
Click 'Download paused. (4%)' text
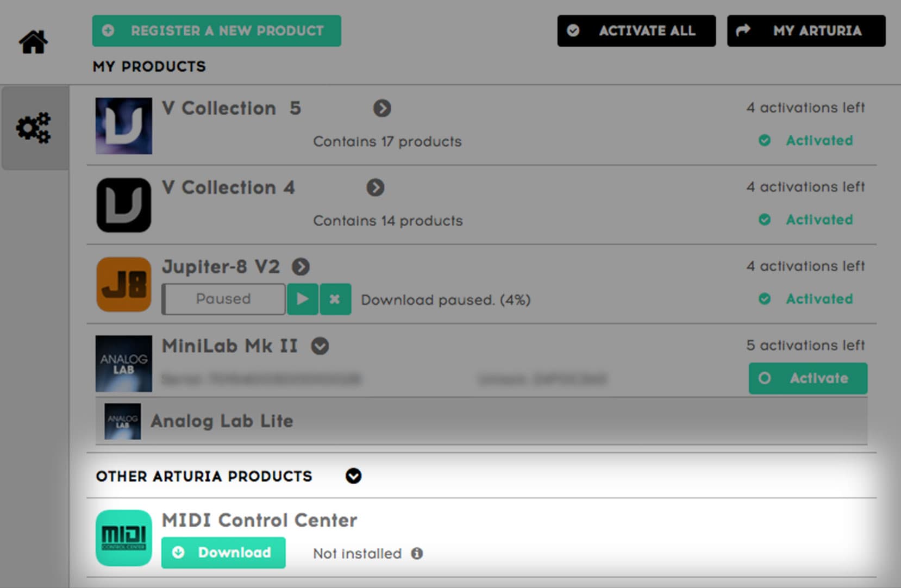446,300
